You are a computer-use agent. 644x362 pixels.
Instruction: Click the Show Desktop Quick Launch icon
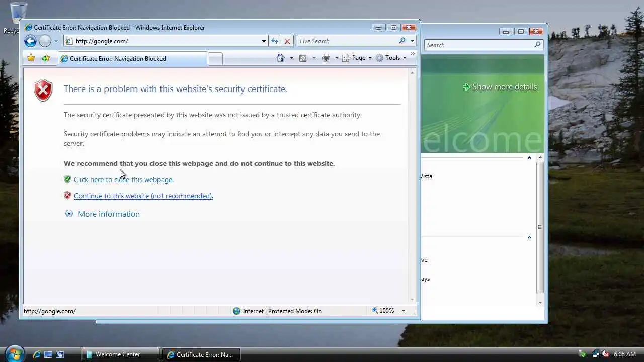48,354
